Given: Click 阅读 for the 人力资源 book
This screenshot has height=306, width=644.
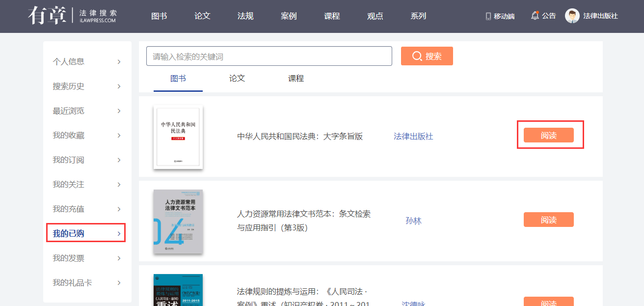Looking at the screenshot, I should [548, 220].
